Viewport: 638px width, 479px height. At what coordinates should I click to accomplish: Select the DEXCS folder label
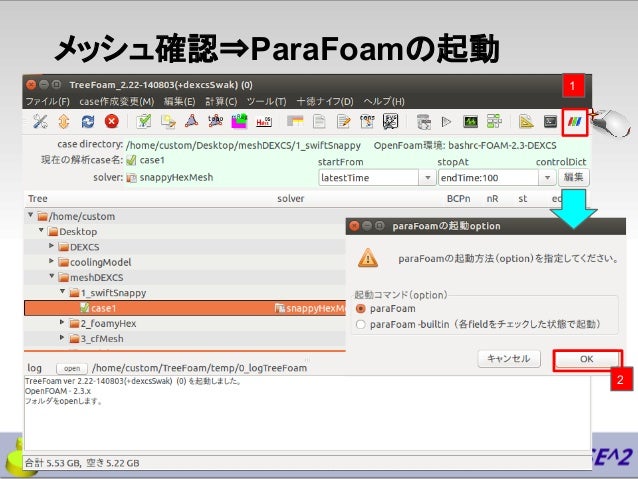tap(85, 247)
